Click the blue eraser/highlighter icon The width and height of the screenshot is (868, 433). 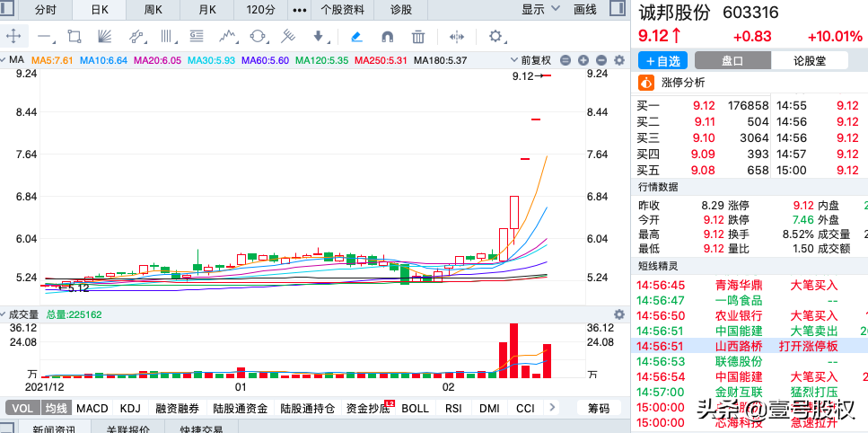pos(357,37)
